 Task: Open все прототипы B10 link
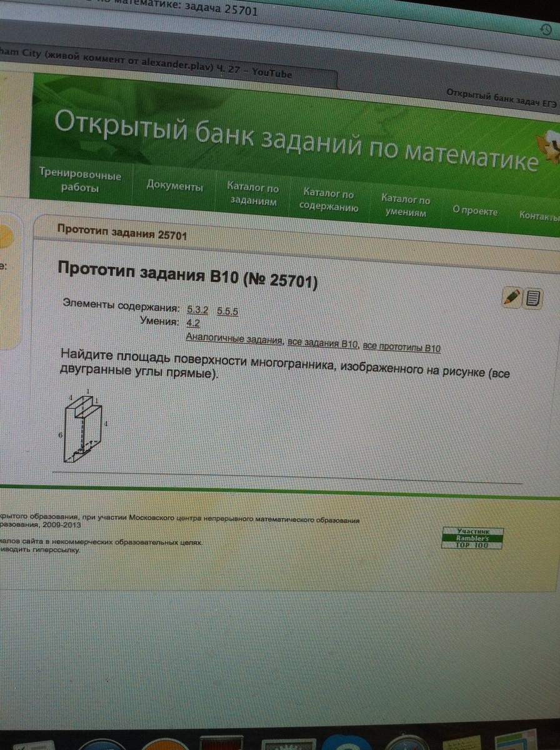pos(402,347)
